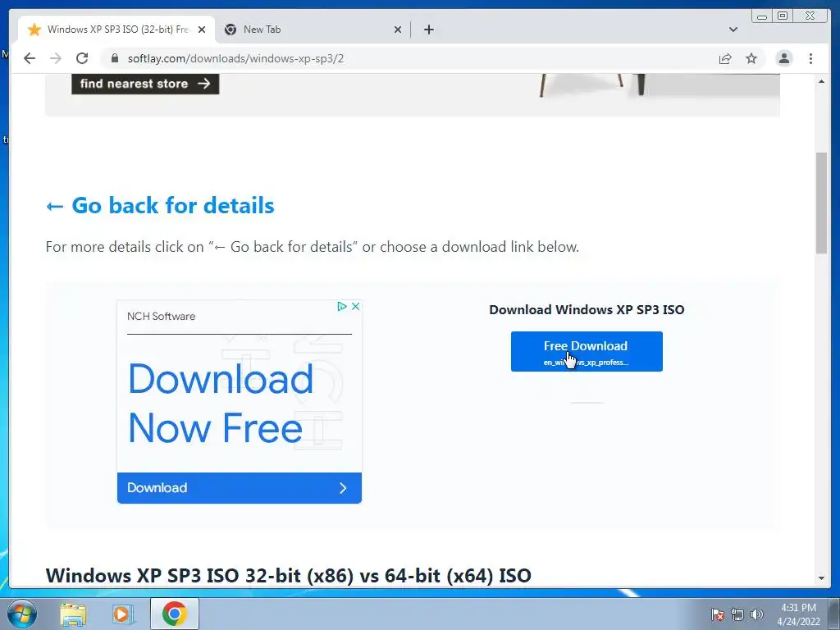Image resolution: width=840 pixels, height=630 pixels.
Task: Reload the softlay page
Action: [x=82, y=58]
